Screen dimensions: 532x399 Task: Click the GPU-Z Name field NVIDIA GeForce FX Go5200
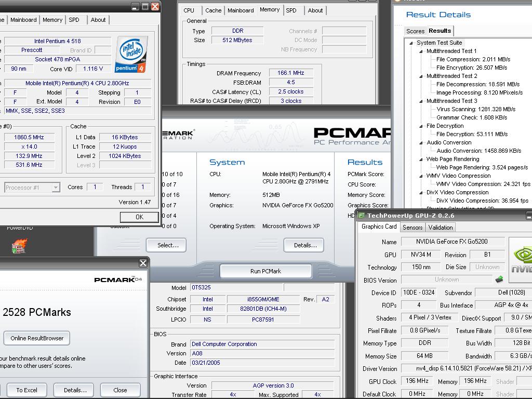pos(453,242)
